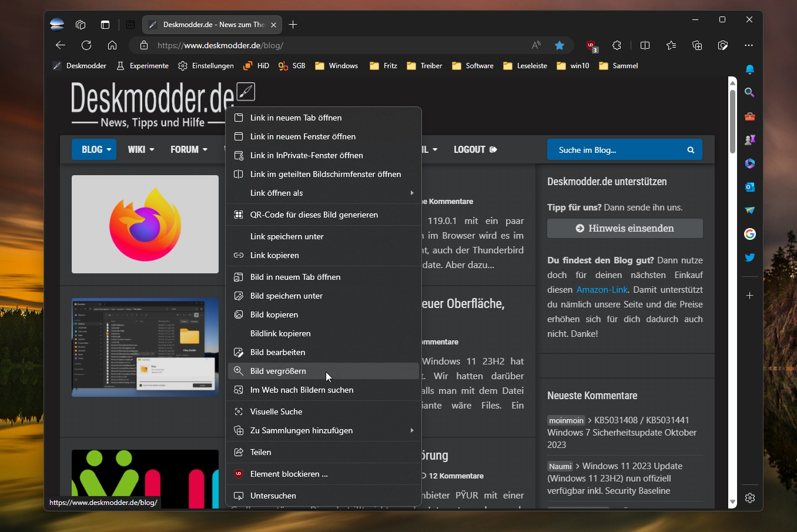Select 'Link in neuem Fenster öffnen'
The image size is (797, 532).
click(324, 136)
